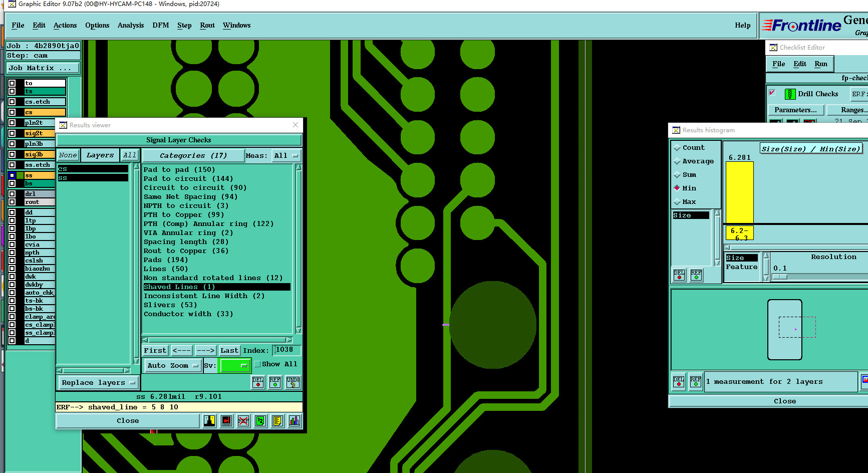This screenshot has height=473, width=868.
Task: Click DEL icon below Size list in histogram
Action: click(679, 275)
